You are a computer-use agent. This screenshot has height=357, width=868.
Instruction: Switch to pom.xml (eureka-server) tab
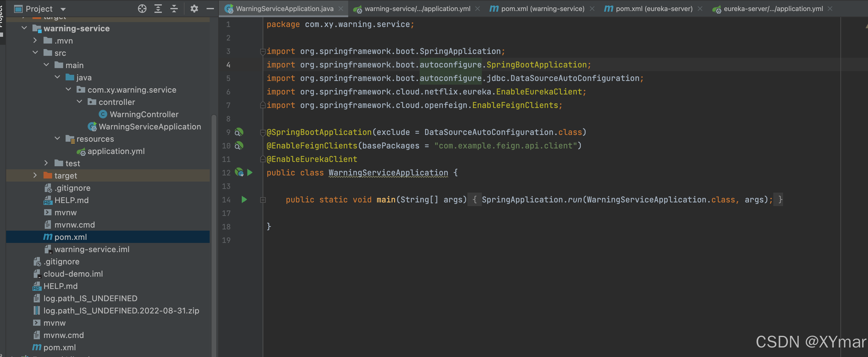653,9
